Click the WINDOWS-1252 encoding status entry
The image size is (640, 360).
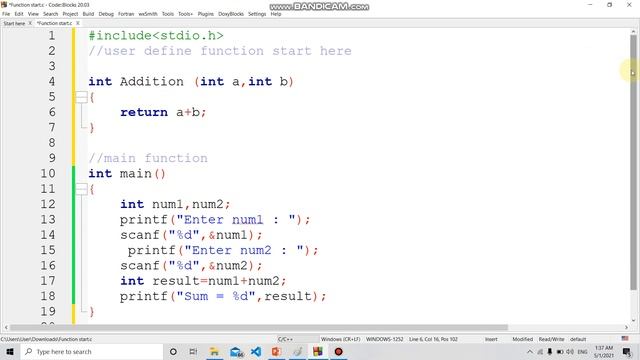tap(384, 339)
